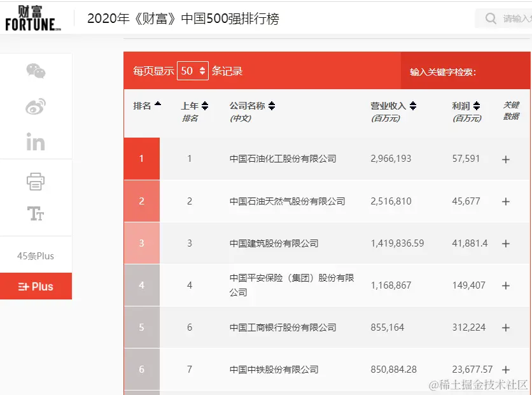This screenshot has height=395, width=532.
Task: Expand key data for 中国石油化工股份有限公司
Action: (506, 159)
